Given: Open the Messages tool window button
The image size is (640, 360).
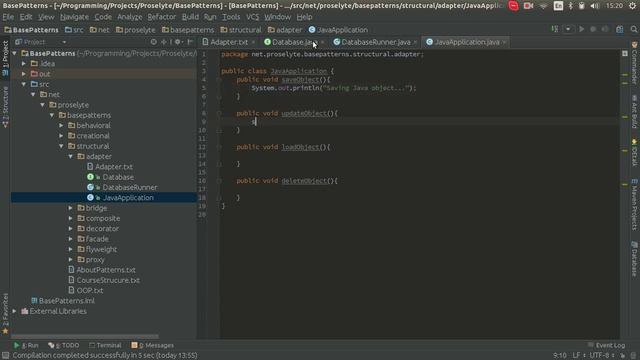Looking at the screenshot, I should point(152,345).
